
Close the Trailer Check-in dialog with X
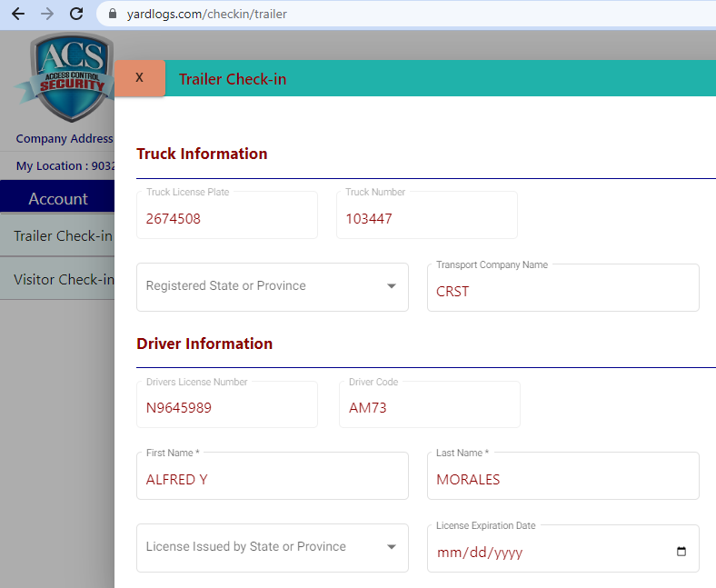coord(140,78)
